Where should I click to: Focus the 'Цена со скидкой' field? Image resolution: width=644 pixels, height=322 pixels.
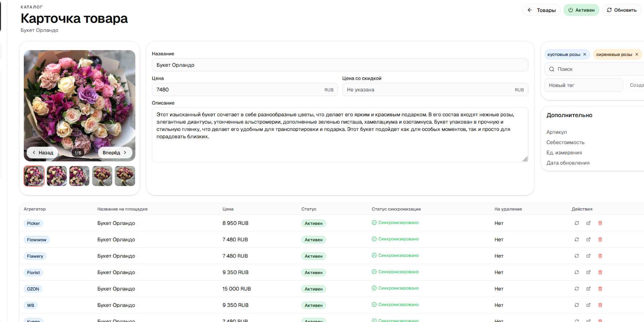coord(428,90)
